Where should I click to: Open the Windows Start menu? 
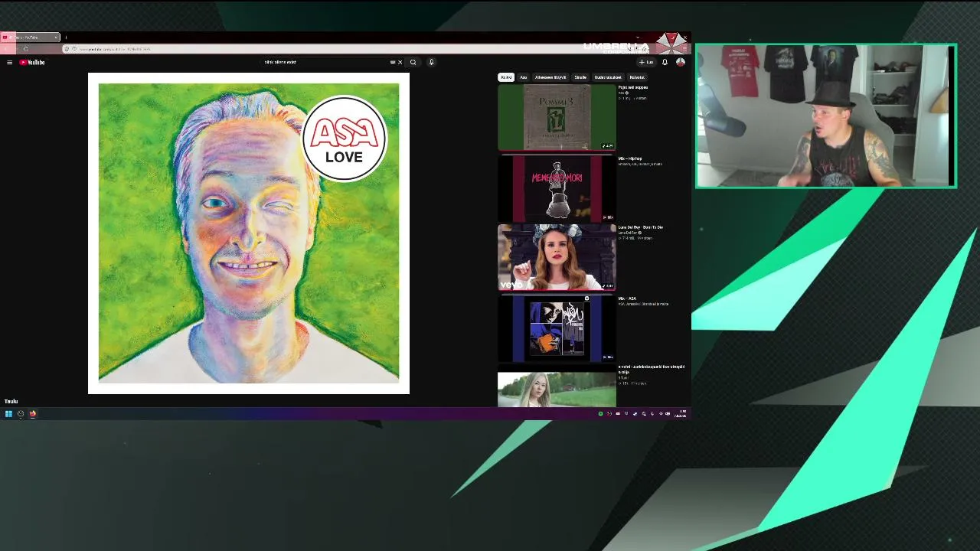8,414
